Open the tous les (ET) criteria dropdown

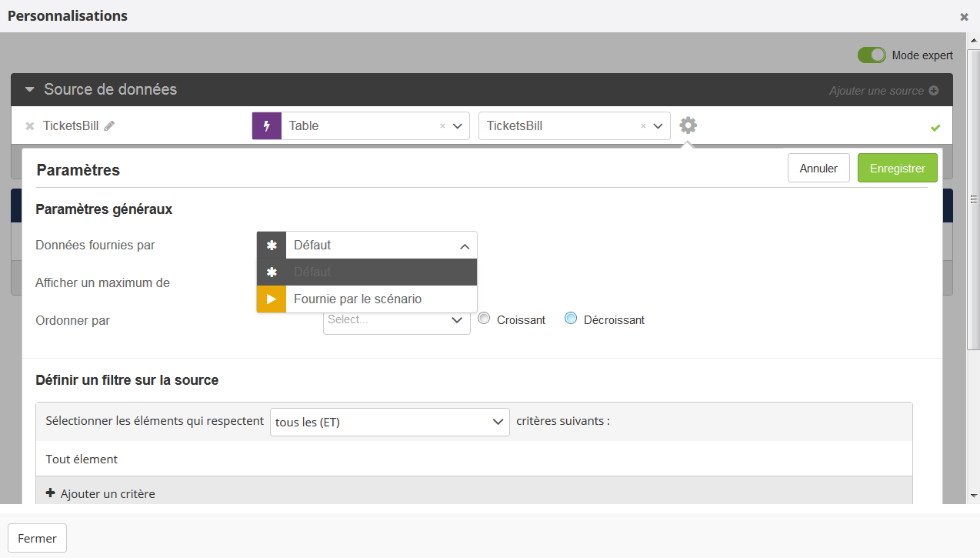click(x=389, y=422)
